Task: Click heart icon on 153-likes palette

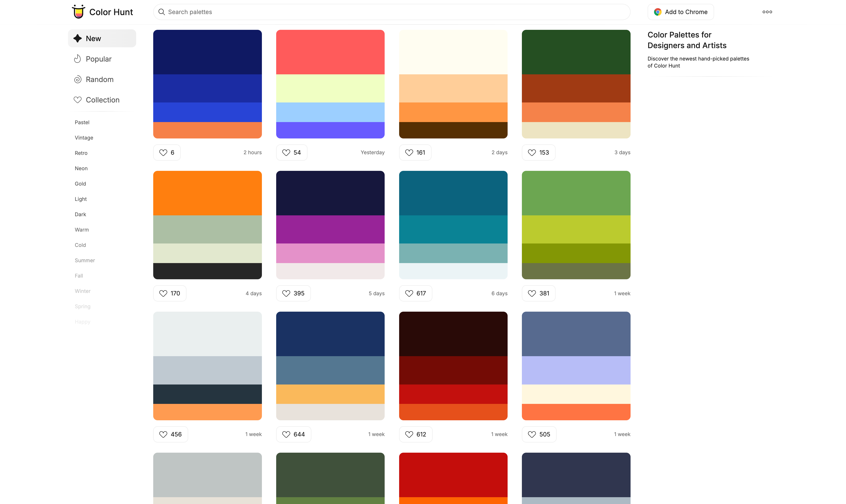Action: [532, 153]
